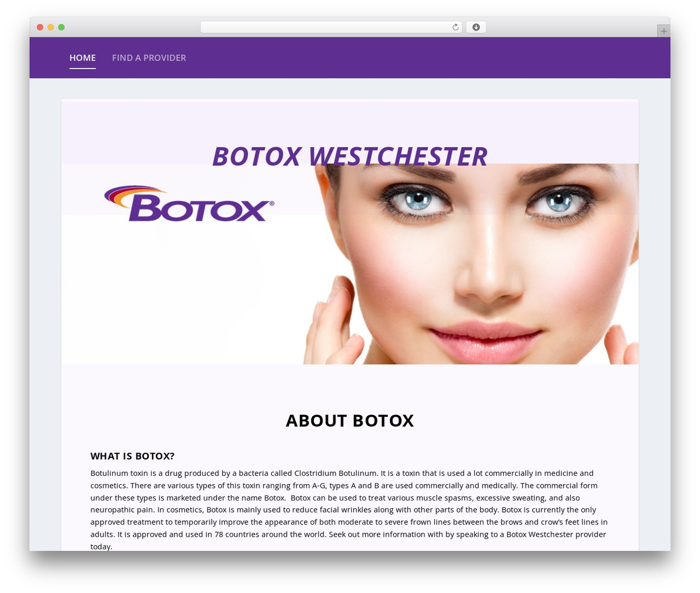
Task: Maximize the window with green button
Action: tap(61, 27)
